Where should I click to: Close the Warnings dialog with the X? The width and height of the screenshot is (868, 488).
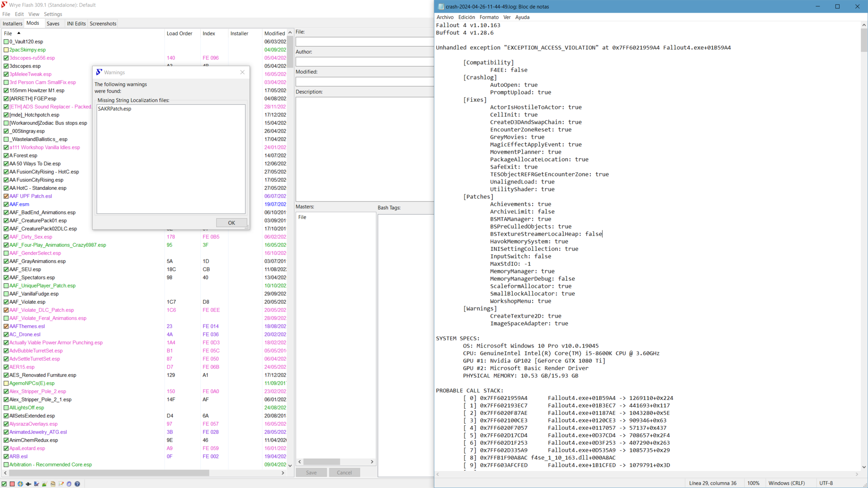pyautogui.click(x=242, y=72)
